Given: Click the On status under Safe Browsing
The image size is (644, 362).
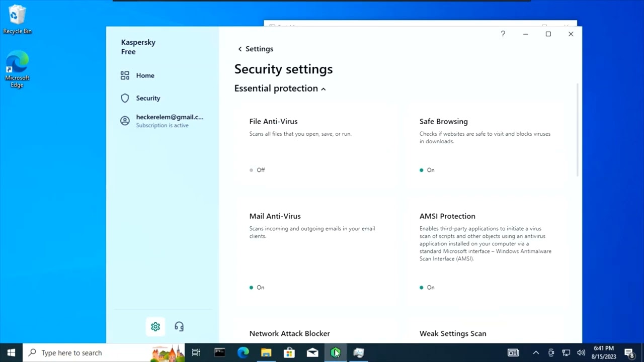Looking at the screenshot, I should coord(427,170).
